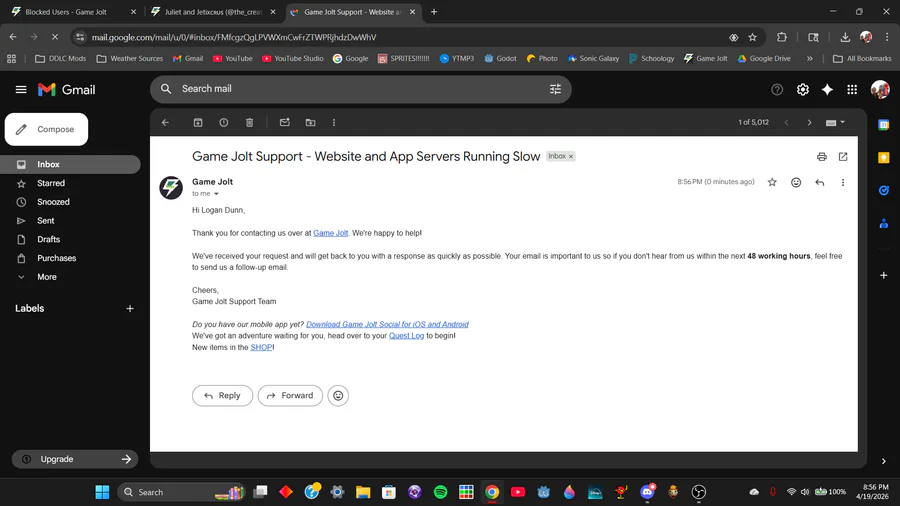Open the Schoology bookmark

pyautogui.click(x=651, y=59)
